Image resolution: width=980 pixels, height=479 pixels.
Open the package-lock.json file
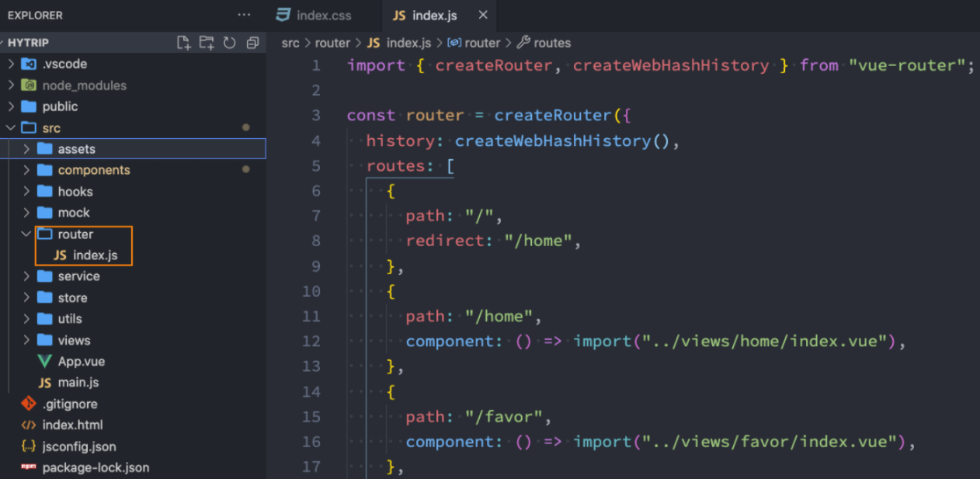click(x=96, y=467)
